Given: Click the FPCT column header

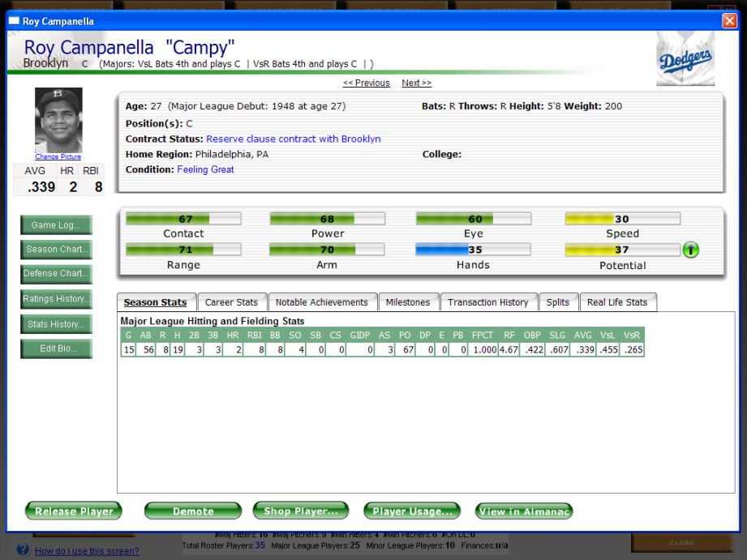Looking at the screenshot, I should point(482,336).
